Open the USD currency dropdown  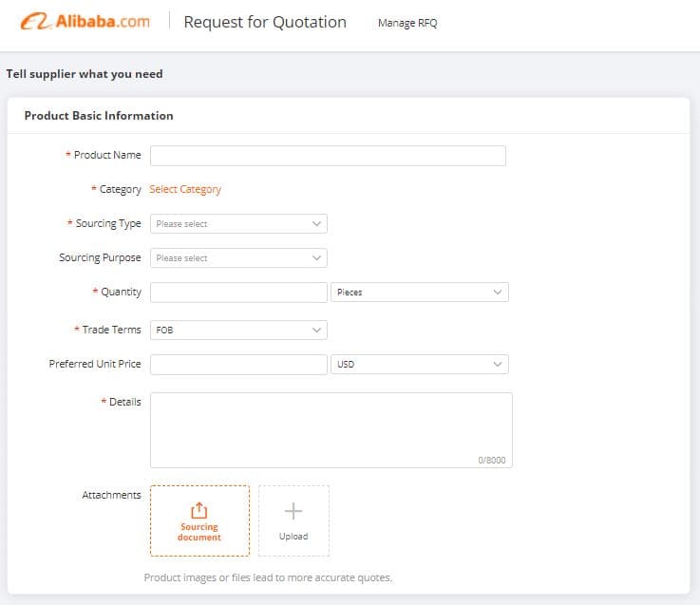tap(419, 365)
